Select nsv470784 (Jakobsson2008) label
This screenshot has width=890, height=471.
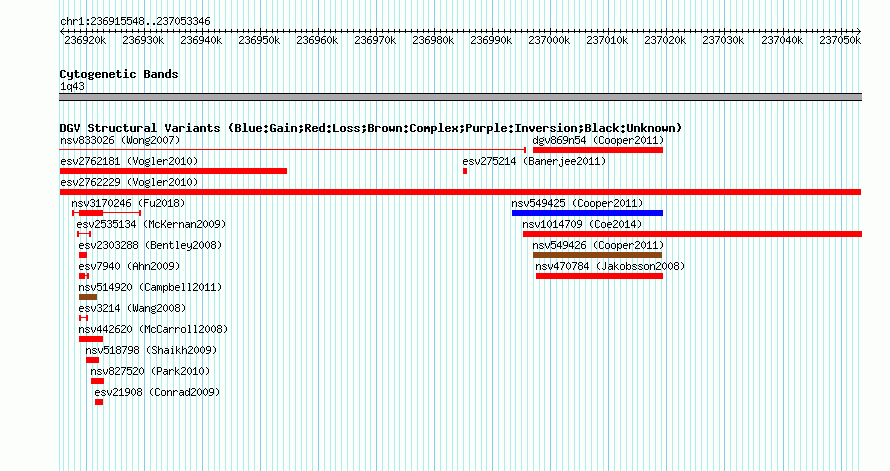610,266
